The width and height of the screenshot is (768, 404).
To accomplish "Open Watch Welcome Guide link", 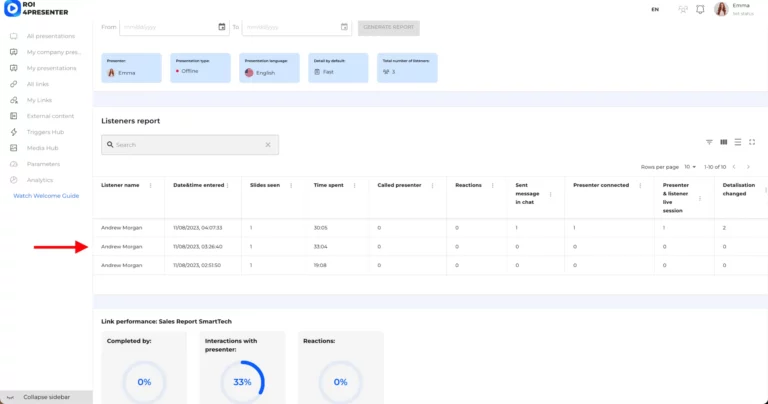I will 46,196.
